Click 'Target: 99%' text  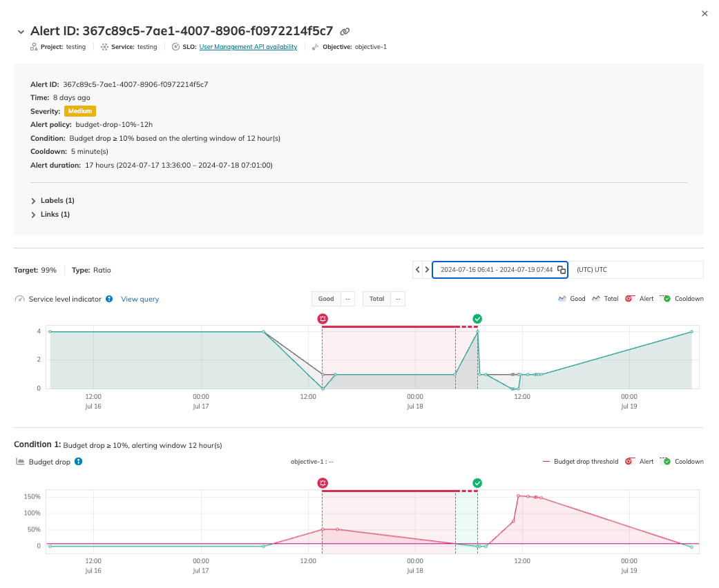click(x=35, y=271)
